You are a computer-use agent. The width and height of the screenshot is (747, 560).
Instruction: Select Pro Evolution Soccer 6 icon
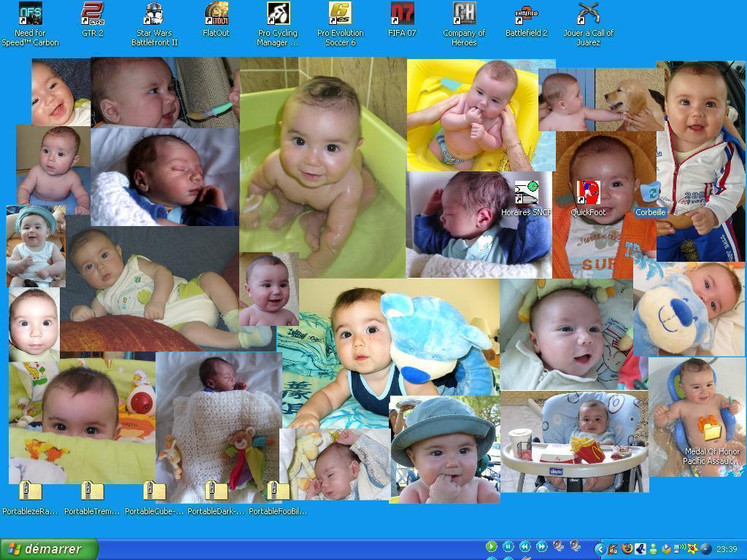point(340,14)
